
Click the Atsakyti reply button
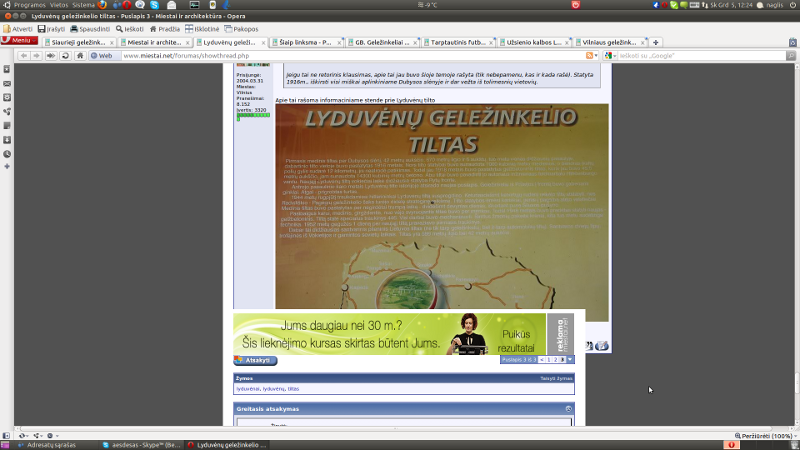[255, 360]
